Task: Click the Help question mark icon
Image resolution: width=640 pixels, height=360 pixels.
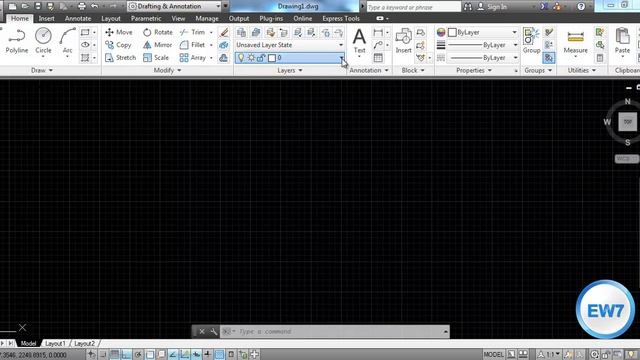Action: 581,7
